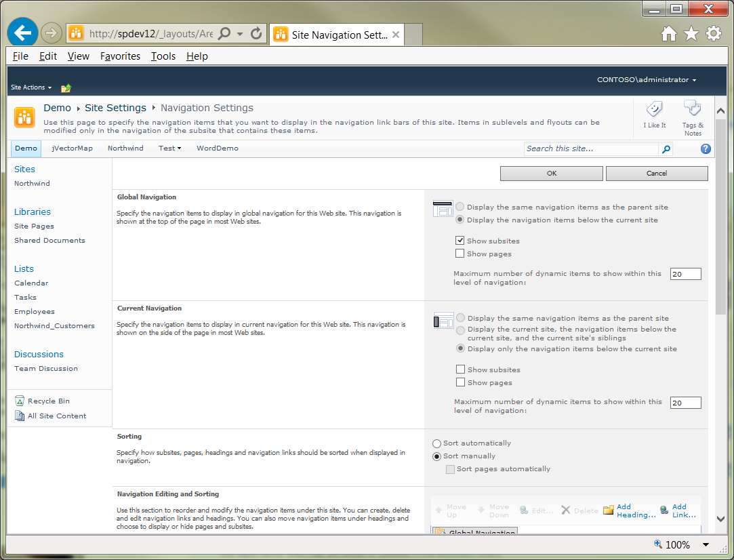Image resolution: width=734 pixels, height=560 pixels.
Task: Navigate to Site Settings via breadcrumb
Action: (115, 108)
